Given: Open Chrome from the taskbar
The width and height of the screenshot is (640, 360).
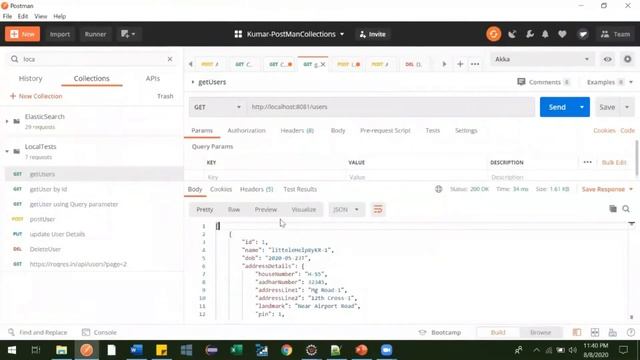Looking at the screenshot, I should pyautogui.click(x=287, y=350).
